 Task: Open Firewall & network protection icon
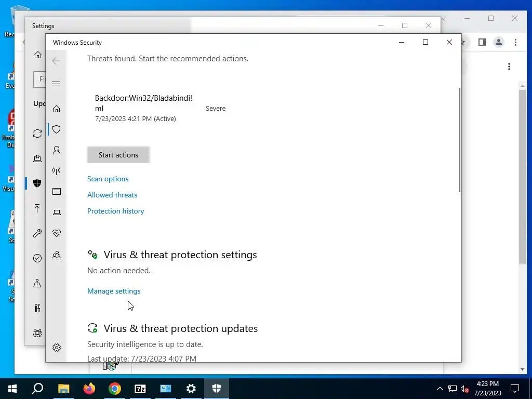(x=57, y=170)
